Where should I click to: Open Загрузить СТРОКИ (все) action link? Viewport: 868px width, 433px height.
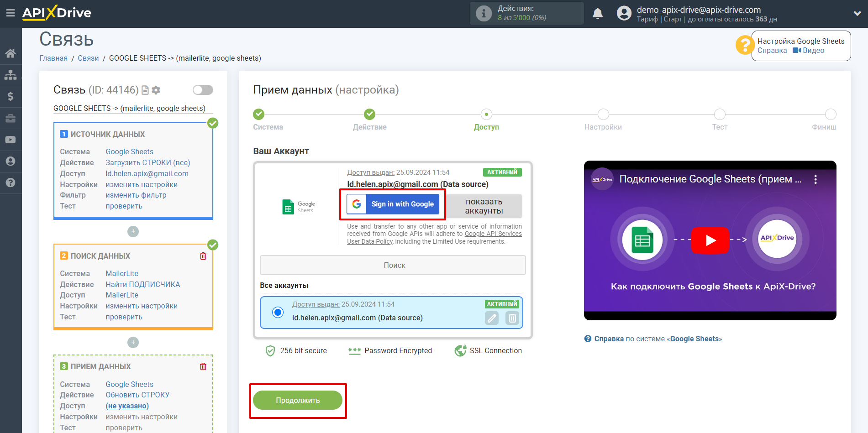(x=148, y=162)
